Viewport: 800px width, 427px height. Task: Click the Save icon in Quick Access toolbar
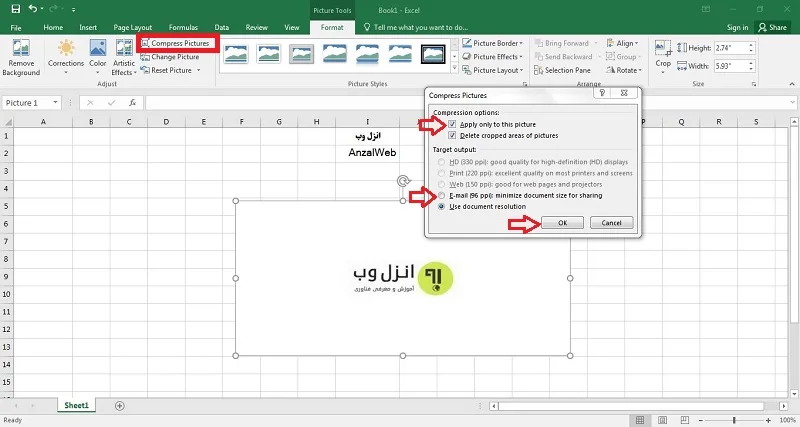[16, 9]
